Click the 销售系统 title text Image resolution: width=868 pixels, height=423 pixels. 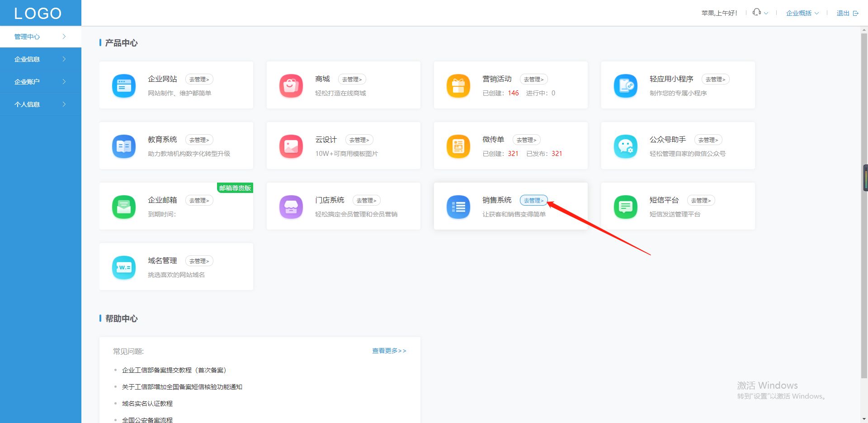pyautogui.click(x=497, y=200)
